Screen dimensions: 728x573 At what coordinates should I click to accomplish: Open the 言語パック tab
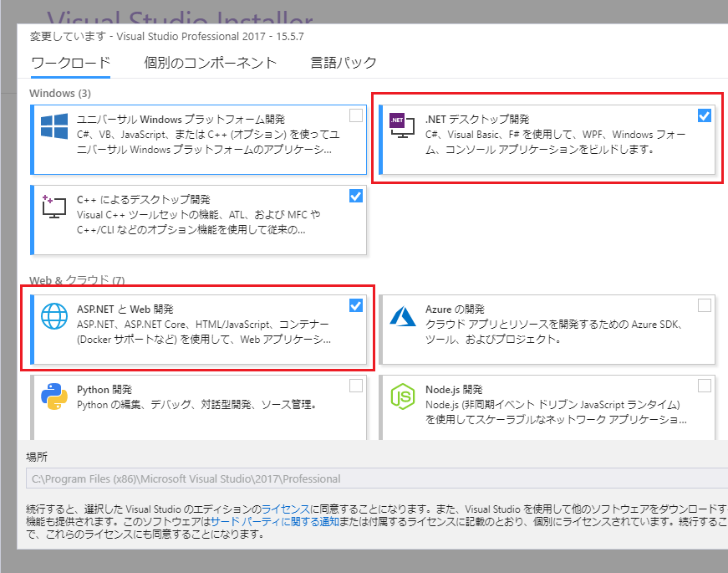point(344,63)
